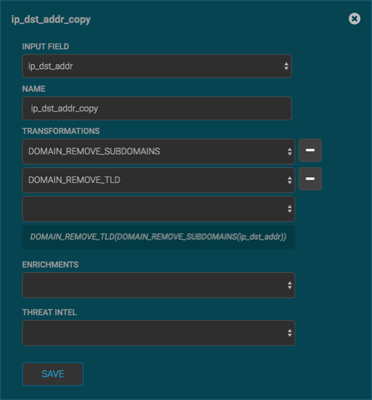Remove the DOMAIN_REMOVE_SUBDOMAINS transformation with minus button
This screenshot has width=372, height=400.
point(310,151)
